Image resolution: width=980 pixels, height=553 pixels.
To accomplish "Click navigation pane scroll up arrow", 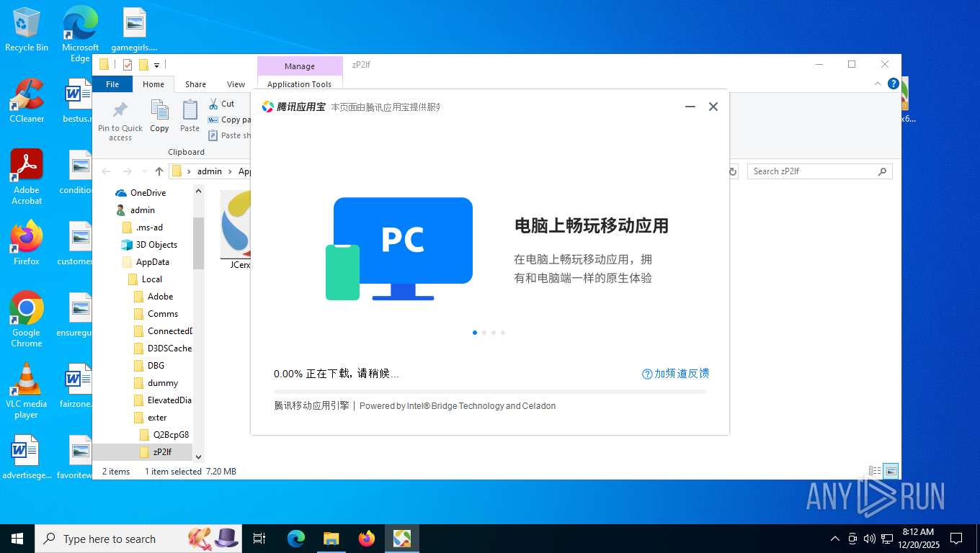I will [x=199, y=191].
